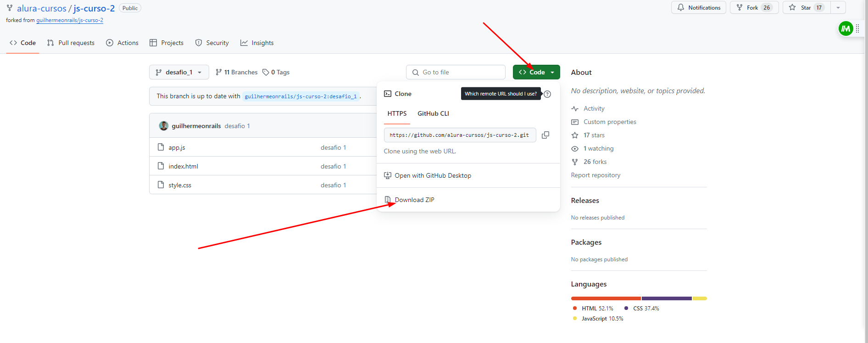Click the index.html file icon
868x343 pixels.
[161, 166]
